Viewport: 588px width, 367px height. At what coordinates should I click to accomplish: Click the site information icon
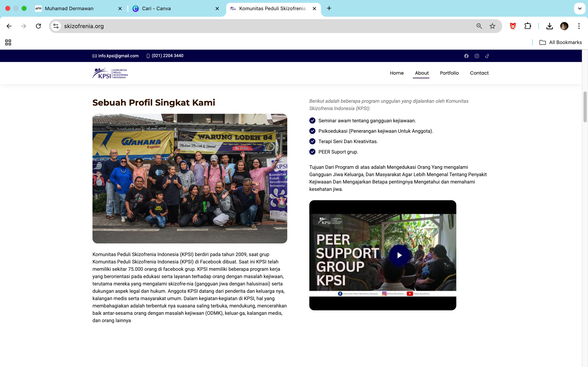point(56,26)
